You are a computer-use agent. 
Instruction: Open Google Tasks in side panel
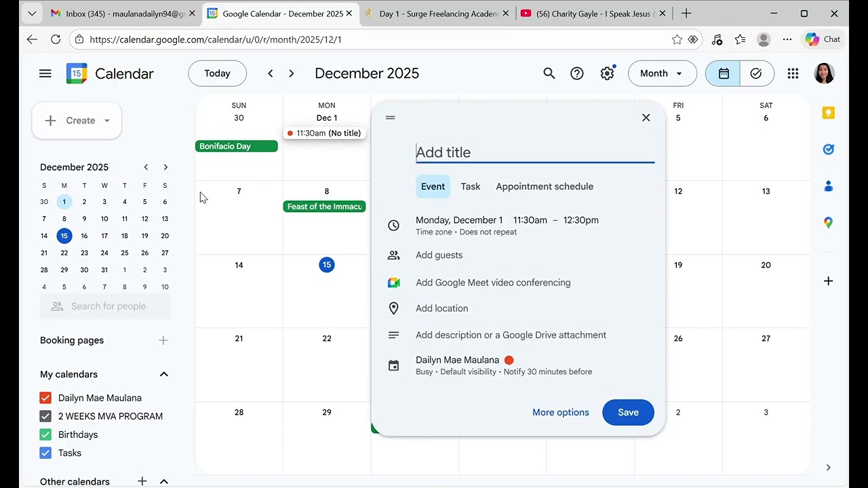pos(828,149)
